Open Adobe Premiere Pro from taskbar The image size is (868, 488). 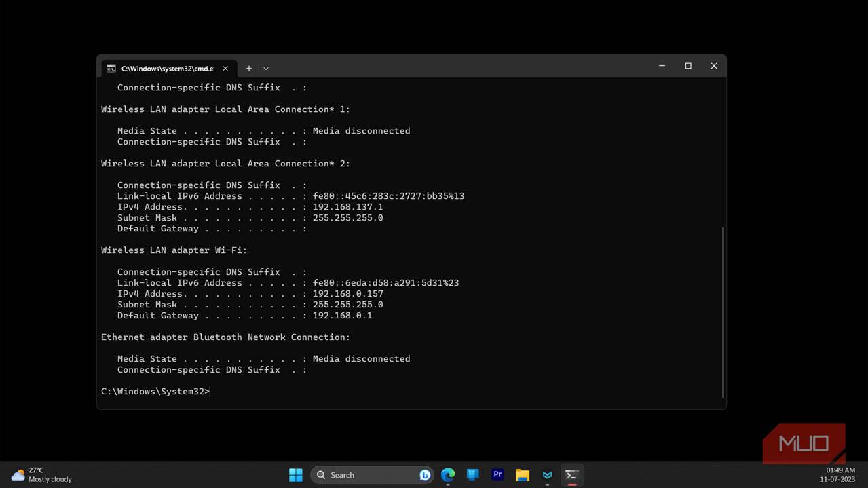pos(497,475)
